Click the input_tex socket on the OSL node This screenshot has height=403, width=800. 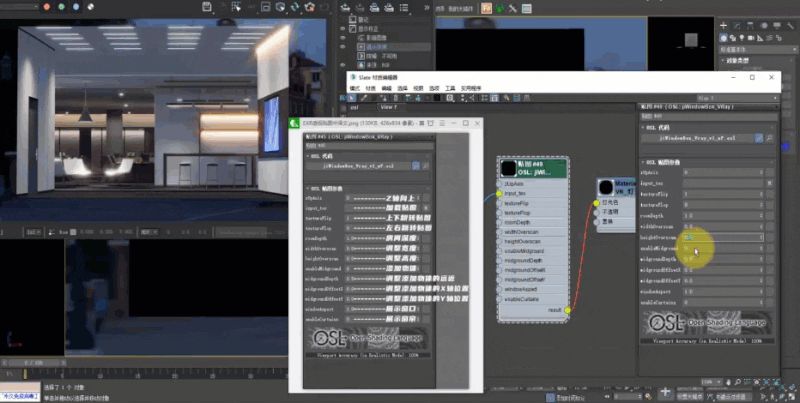click(x=499, y=193)
